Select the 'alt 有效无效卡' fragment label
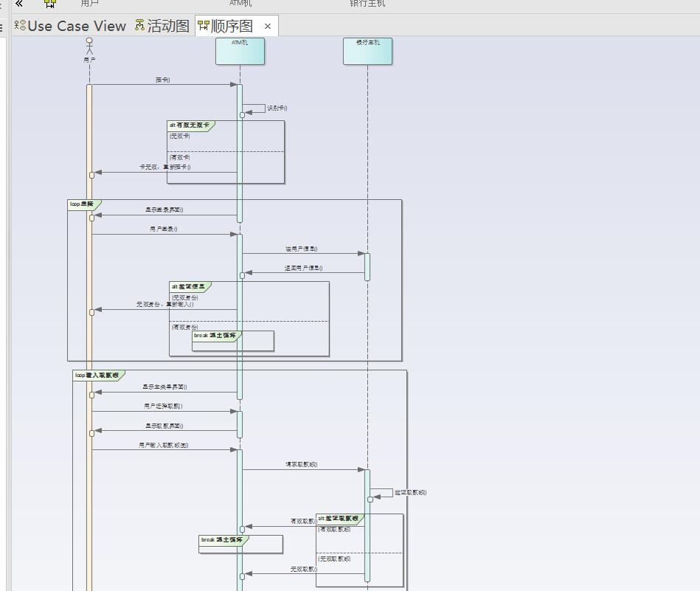The height and width of the screenshot is (591, 700). (x=191, y=125)
